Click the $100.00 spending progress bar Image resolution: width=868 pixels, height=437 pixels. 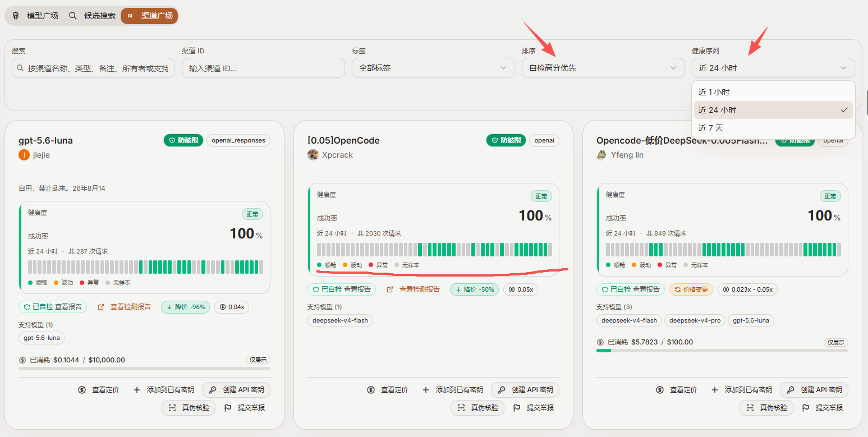[x=722, y=351]
